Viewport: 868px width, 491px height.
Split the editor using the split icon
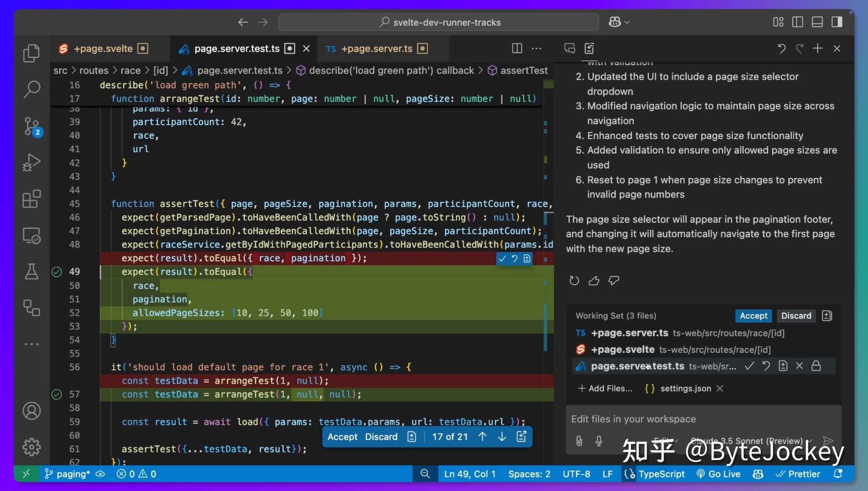coord(517,48)
